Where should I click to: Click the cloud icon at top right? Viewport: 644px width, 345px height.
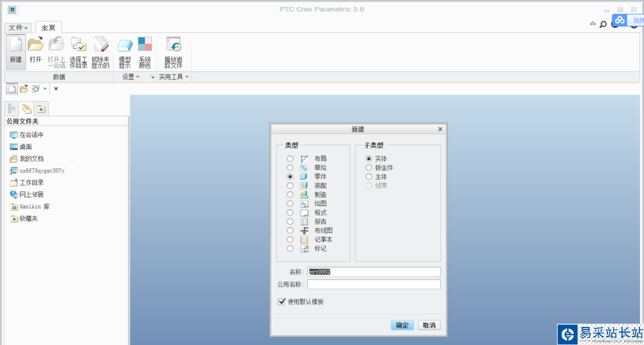pos(620,20)
